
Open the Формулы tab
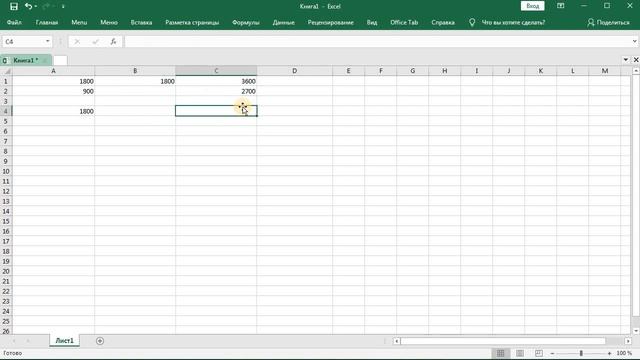tap(246, 22)
